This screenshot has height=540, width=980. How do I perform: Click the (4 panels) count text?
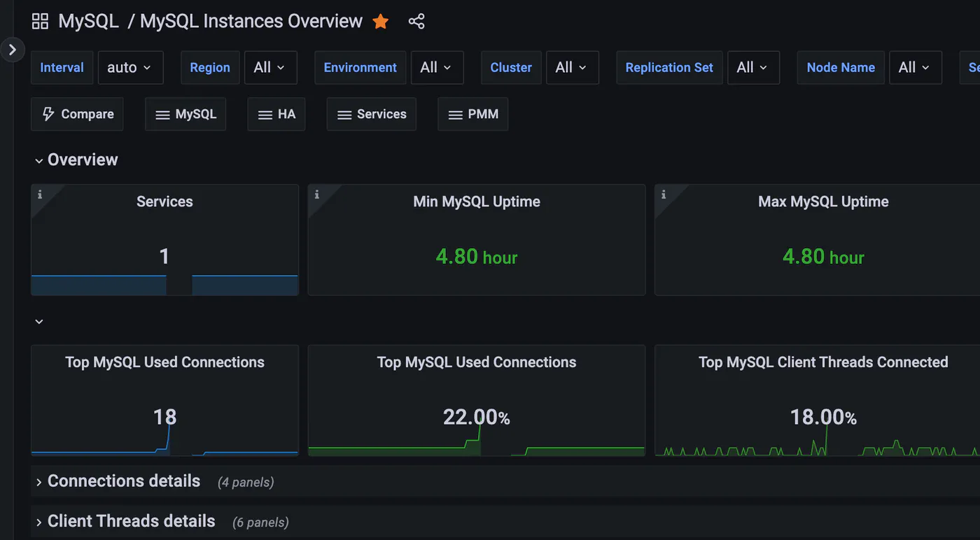(x=246, y=482)
